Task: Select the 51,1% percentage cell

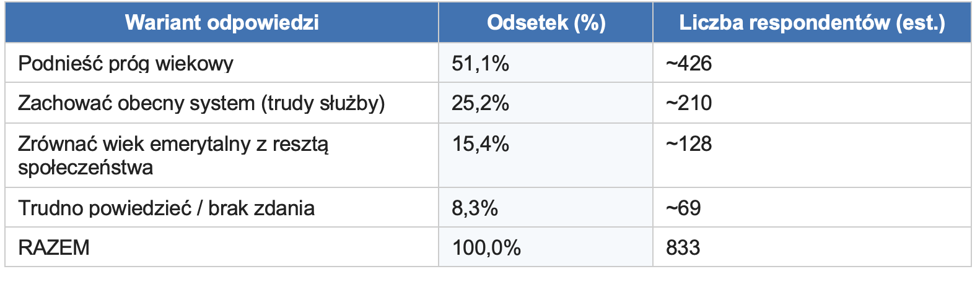Action: (480, 63)
